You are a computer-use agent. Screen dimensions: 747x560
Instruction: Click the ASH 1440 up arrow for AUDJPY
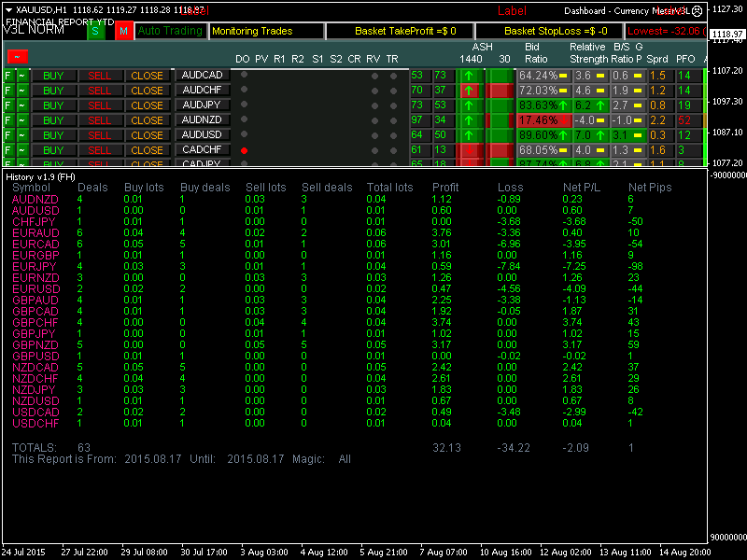469,105
